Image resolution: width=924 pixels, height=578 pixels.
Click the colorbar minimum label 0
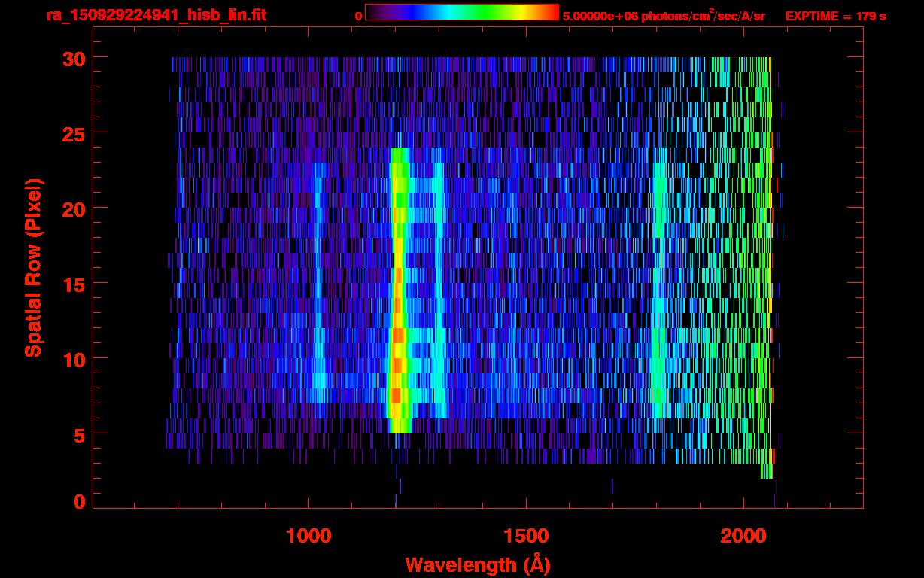tap(358, 16)
